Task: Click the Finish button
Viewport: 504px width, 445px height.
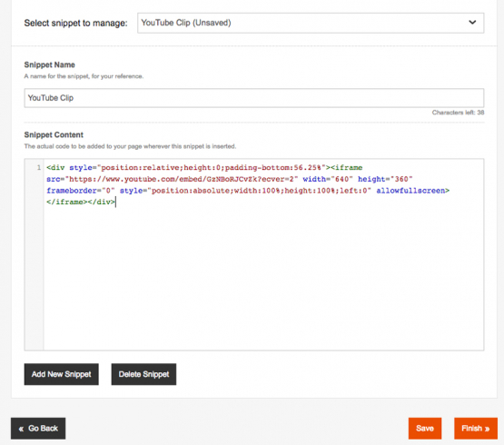Action: pyautogui.click(x=476, y=429)
